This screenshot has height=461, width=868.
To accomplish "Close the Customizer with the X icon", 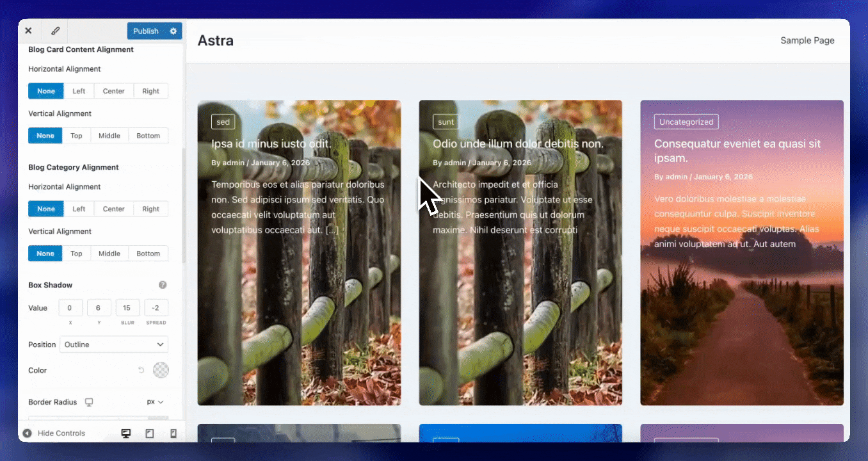I will click(28, 31).
